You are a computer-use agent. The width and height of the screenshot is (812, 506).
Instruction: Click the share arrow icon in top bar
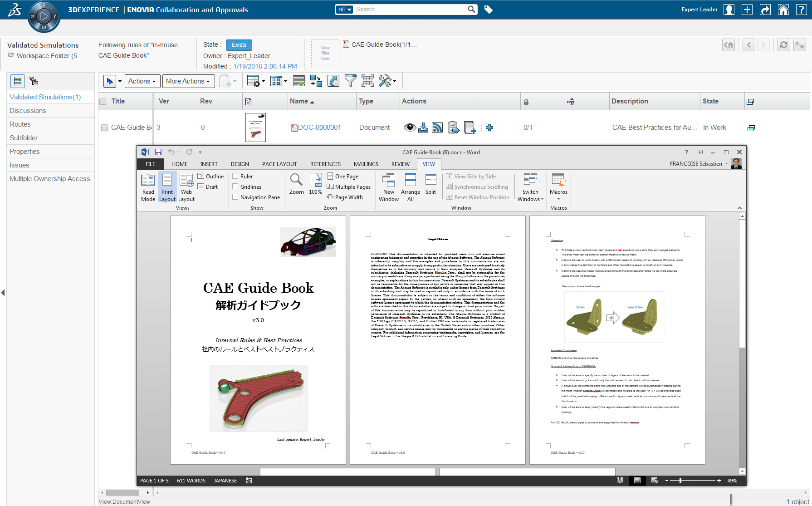tap(765, 10)
